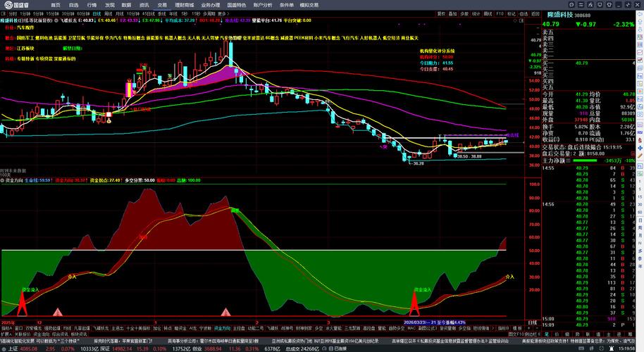Click the 江苏板块 region link
Screen dimensions: 644x352
[25, 49]
